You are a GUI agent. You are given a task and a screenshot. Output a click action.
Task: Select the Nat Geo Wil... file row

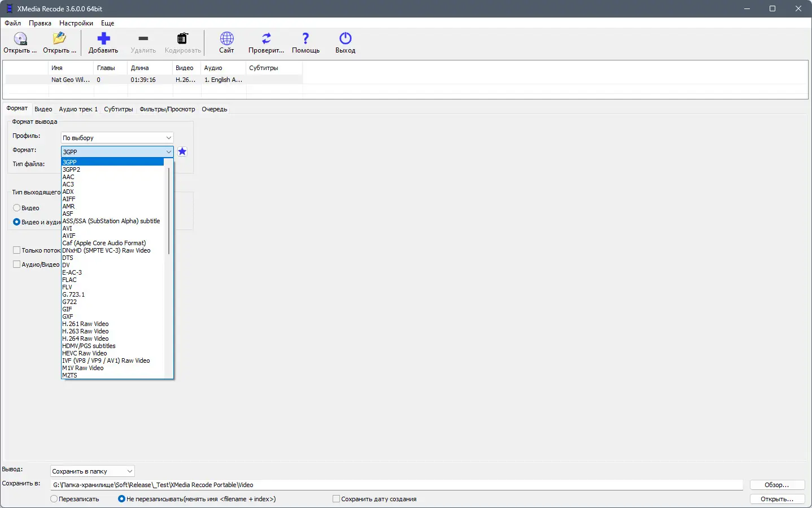point(154,80)
